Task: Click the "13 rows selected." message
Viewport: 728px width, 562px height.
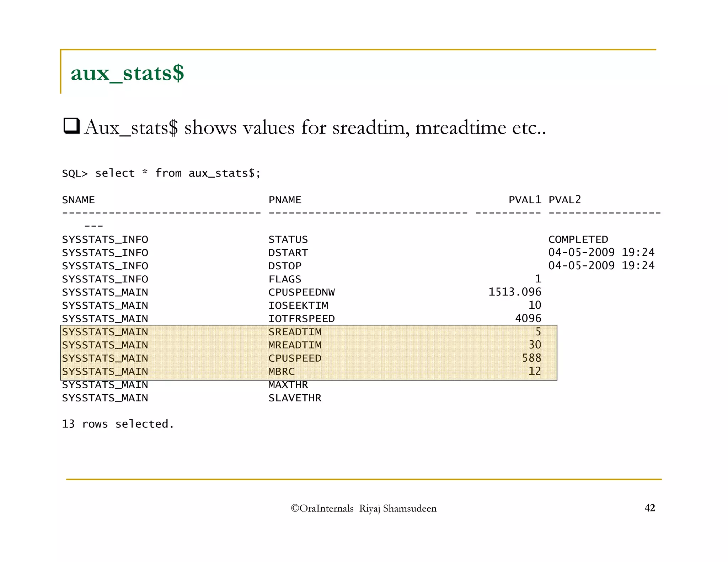Action: click(x=118, y=424)
